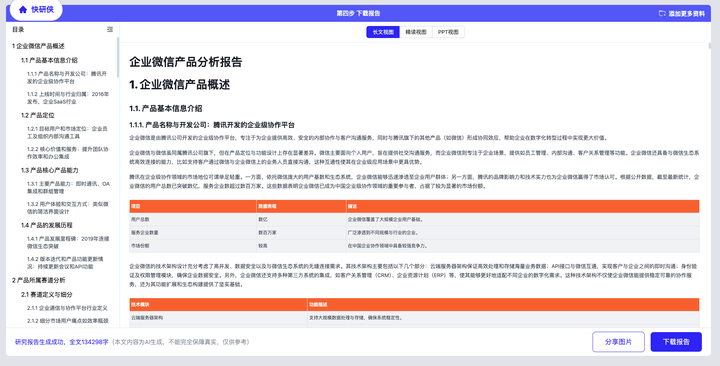Open outline entry 1.4.1 产品发展里程碑

click(68, 242)
